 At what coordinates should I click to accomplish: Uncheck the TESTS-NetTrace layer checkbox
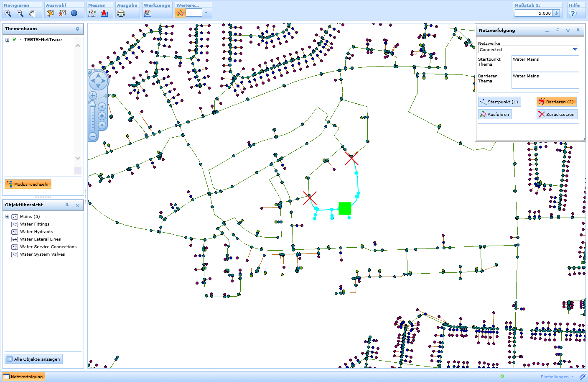[x=15, y=40]
